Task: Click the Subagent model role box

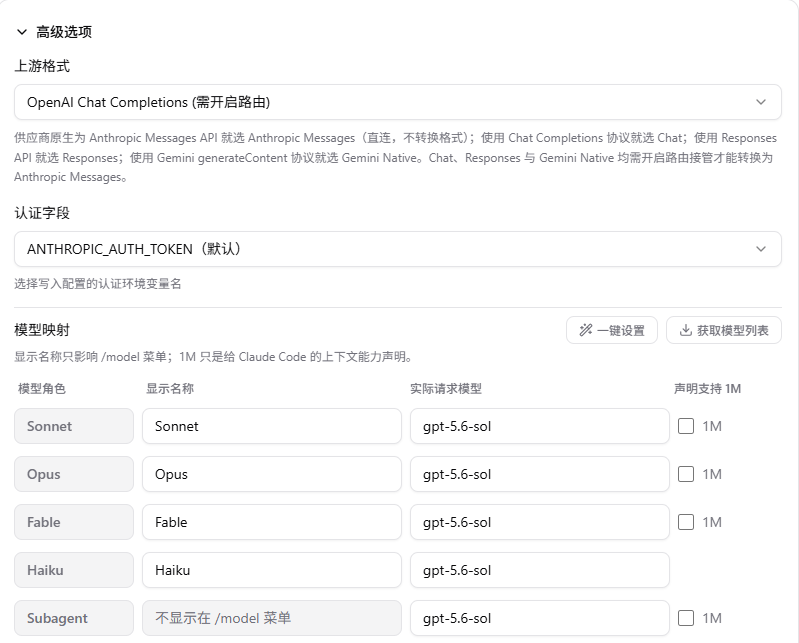Action: click(x=74, y=618)
